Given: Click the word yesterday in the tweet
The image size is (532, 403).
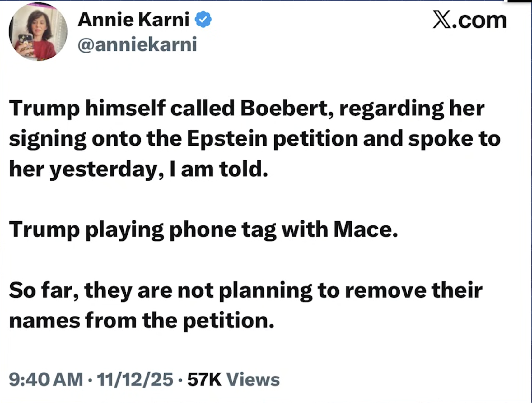Looking at the screenshot, I should (x=104, y=169).
